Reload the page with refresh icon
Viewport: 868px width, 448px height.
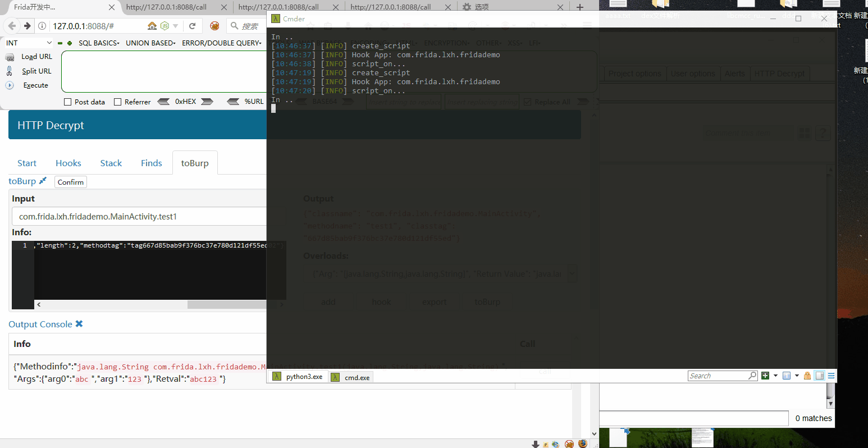click(193, 26)
